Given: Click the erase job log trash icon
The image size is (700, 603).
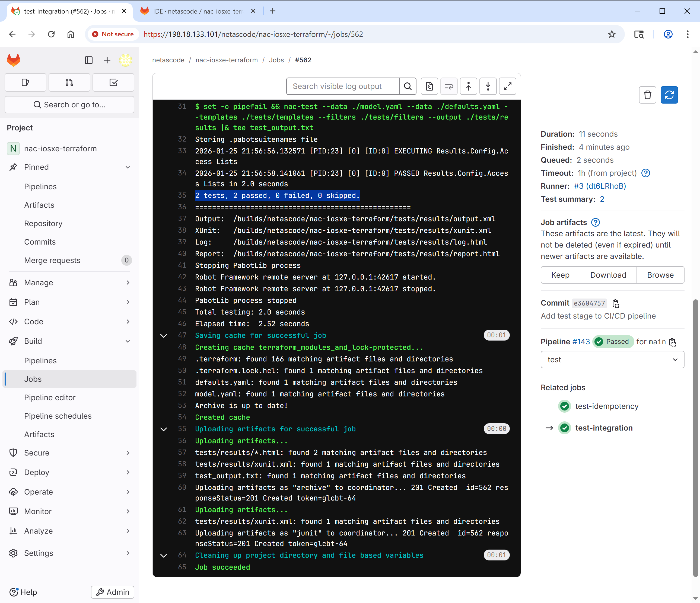Looking at the screenshot, I should coord(647,95).
